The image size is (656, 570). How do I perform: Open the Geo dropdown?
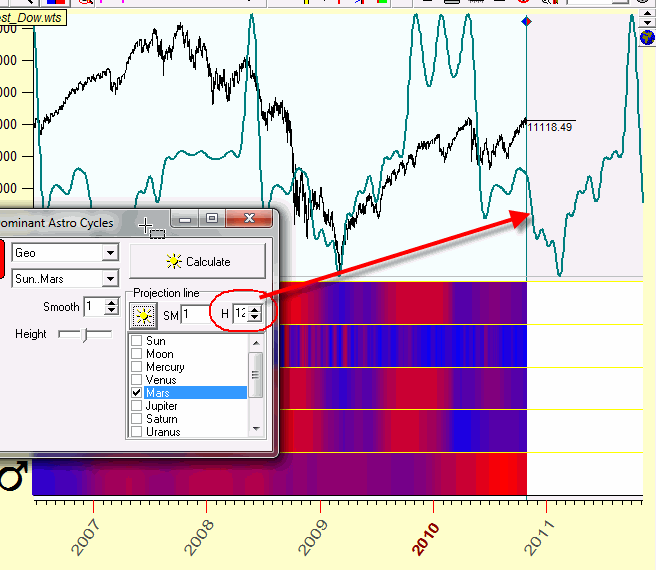pos(110,254)
